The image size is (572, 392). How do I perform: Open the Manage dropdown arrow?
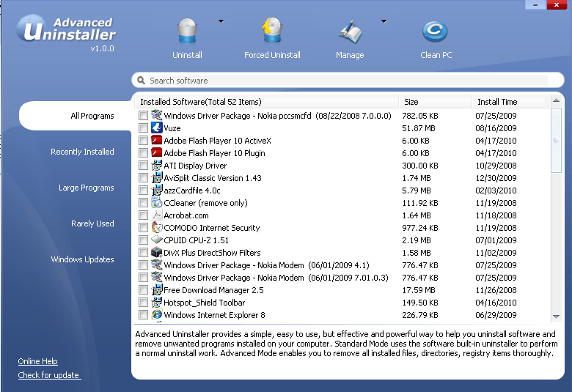pos(384,21)
